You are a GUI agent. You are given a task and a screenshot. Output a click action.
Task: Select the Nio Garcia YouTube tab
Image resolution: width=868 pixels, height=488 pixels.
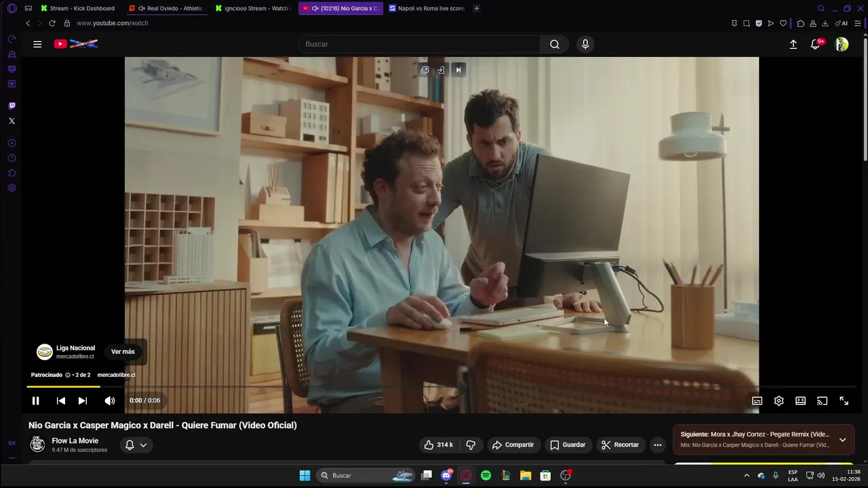click(x=340, y=8)
